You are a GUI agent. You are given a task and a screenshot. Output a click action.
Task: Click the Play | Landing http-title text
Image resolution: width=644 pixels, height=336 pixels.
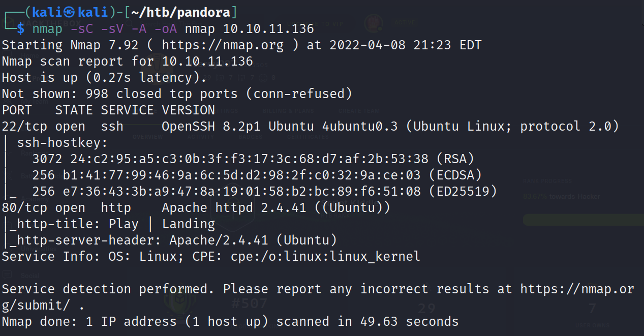point(162,224)
